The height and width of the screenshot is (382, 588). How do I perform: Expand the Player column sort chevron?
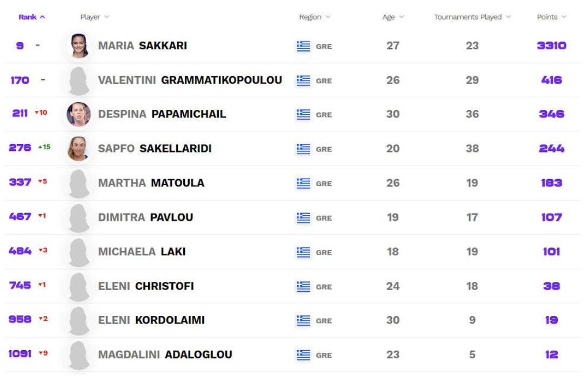click(107, 17)
